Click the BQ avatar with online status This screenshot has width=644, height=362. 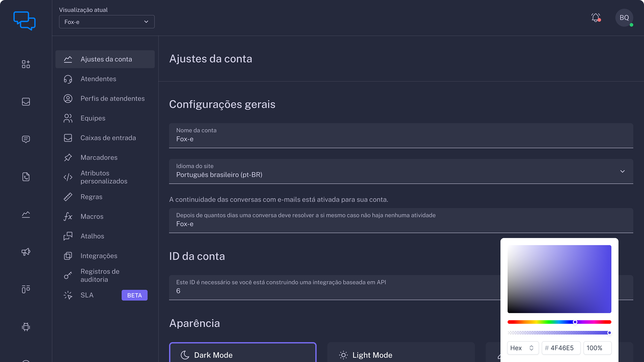coord(624,18)
